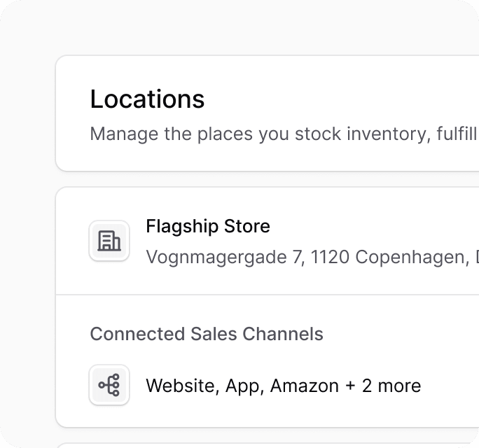The image size is (479, 448).
Task: Select the Connected Sales Channels label
Action: coord(207,334)
